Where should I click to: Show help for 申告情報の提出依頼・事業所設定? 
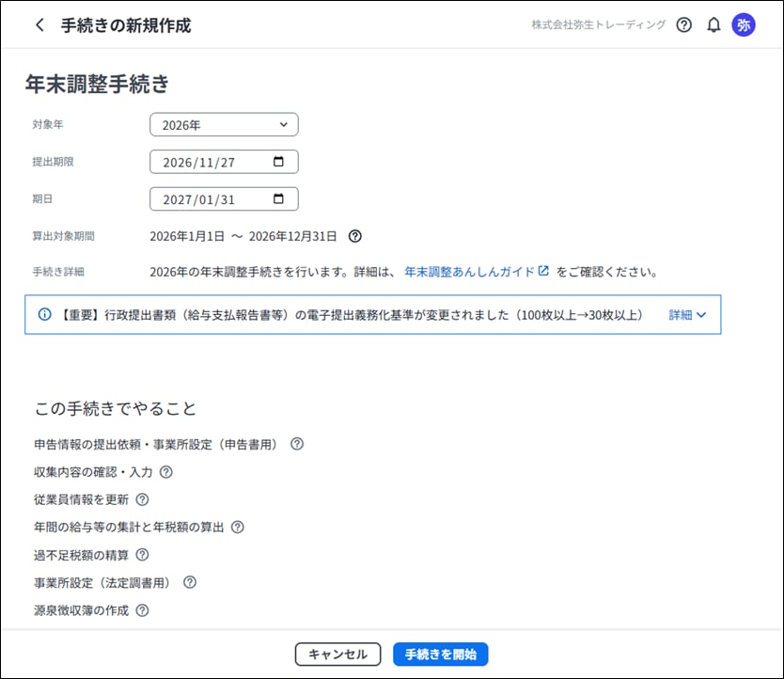tap(297, 444)
